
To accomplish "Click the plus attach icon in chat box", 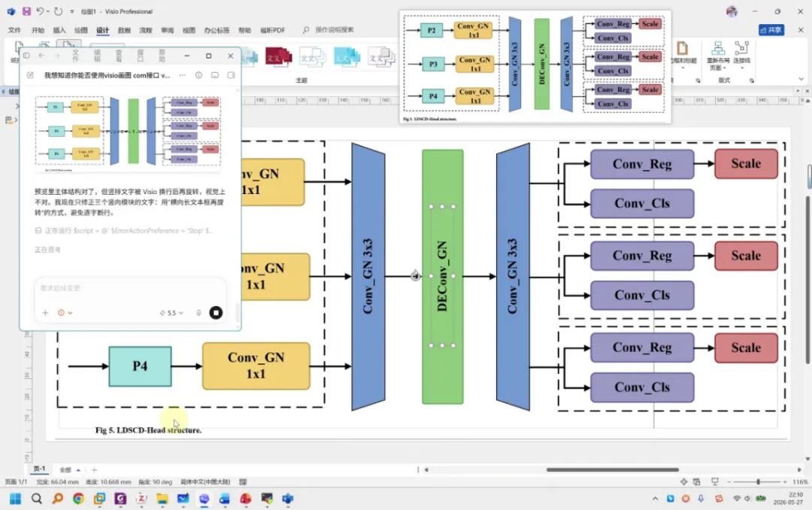I will [x=45, y=312].
